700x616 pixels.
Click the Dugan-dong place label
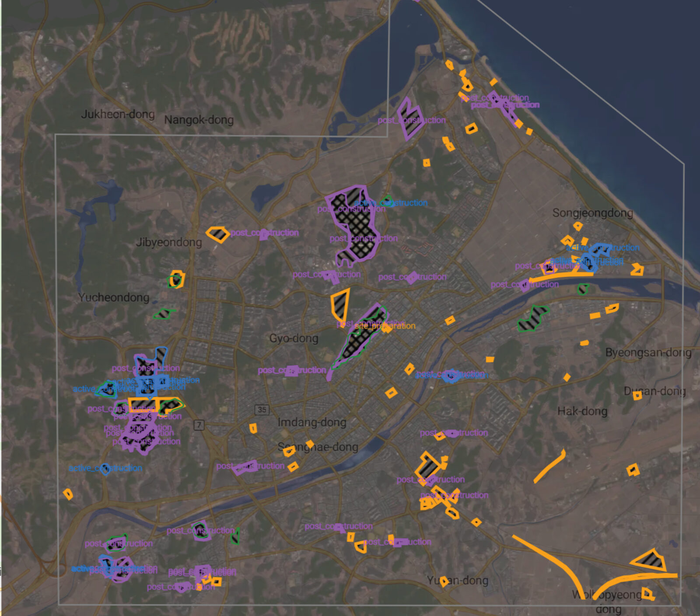tap(654, 391)
